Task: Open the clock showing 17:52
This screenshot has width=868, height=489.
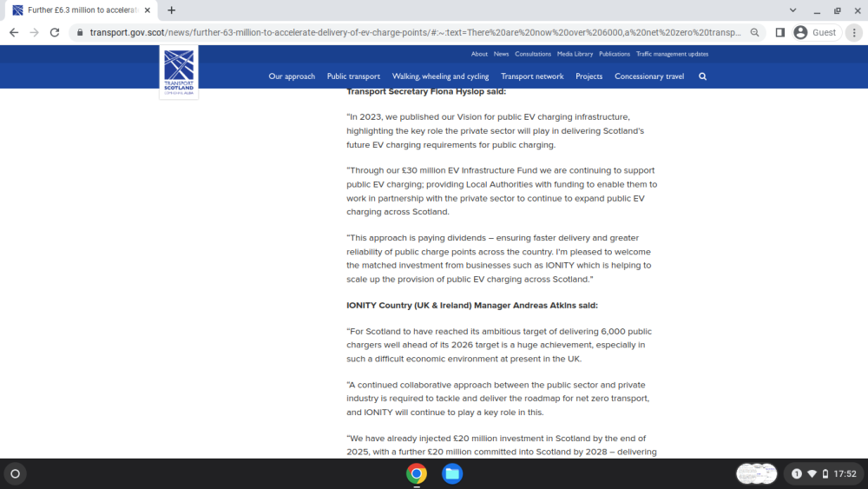Action: [x=845, y=474]
